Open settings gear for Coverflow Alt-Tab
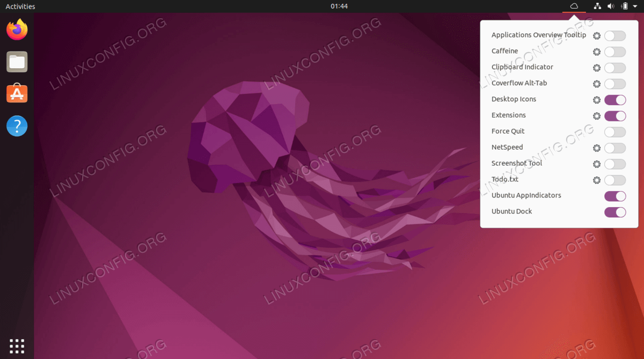 597,84
